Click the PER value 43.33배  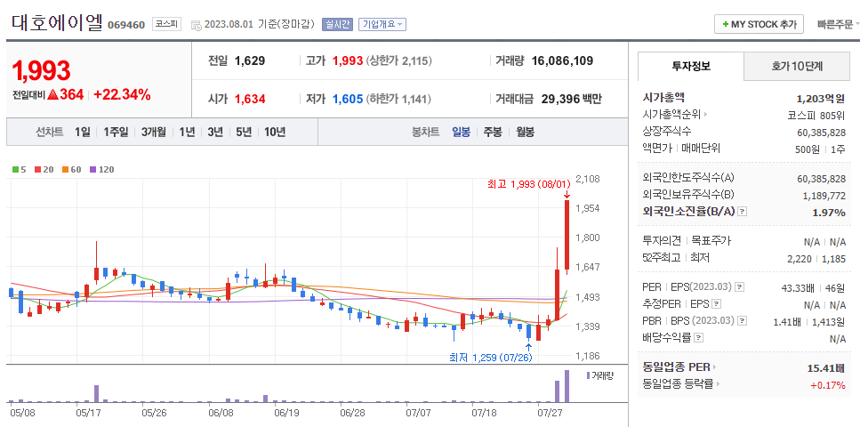[x=797, y=288]
